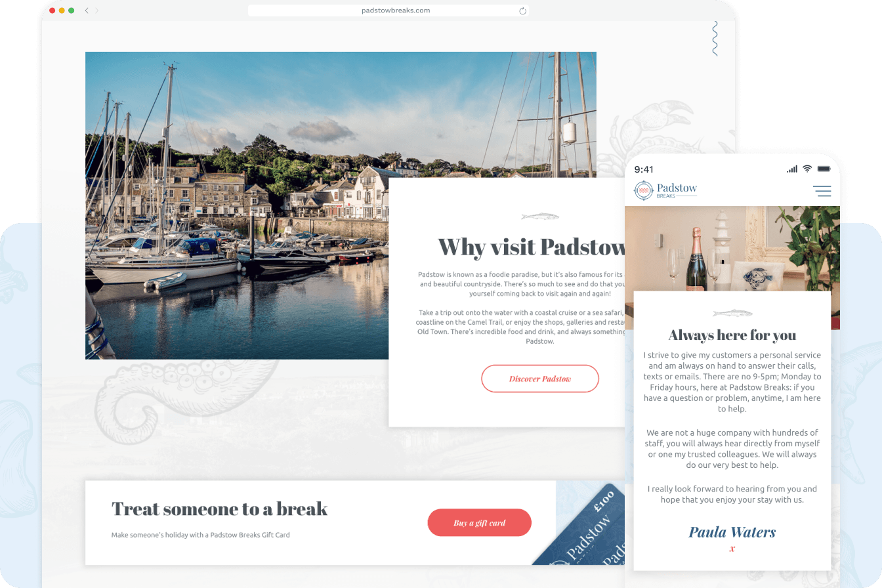Click the Treat someone to a break heading

[219, 509]
